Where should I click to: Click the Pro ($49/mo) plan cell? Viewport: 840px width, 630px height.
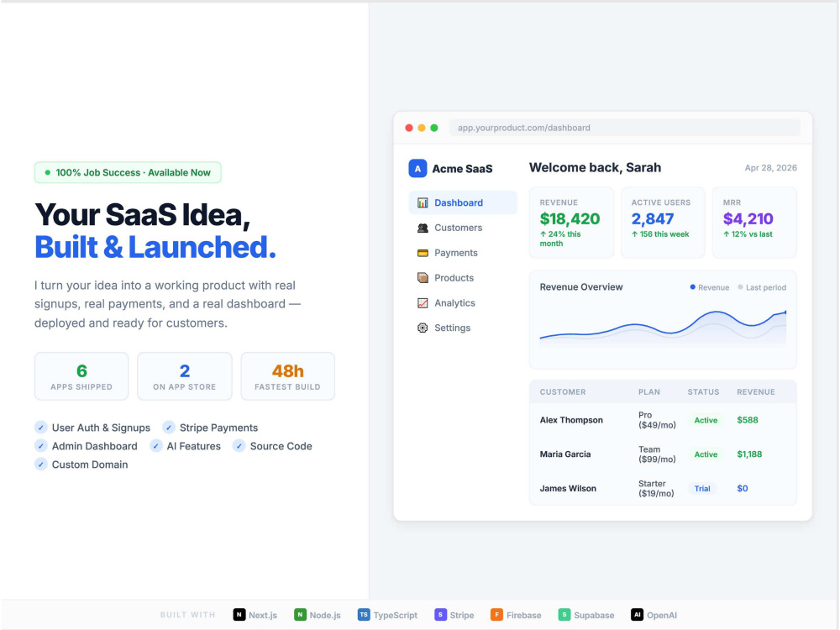[657, 420]
